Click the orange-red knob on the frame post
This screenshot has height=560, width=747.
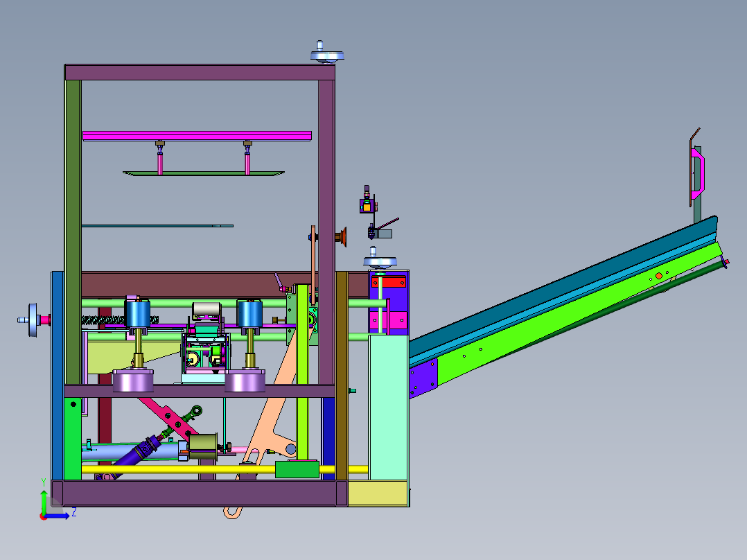[341, 237]
